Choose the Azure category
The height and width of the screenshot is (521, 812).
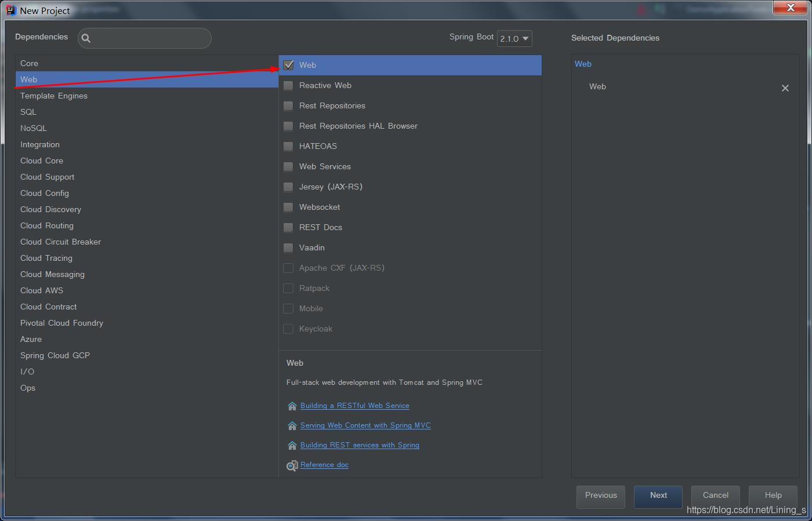click(147, 339)
